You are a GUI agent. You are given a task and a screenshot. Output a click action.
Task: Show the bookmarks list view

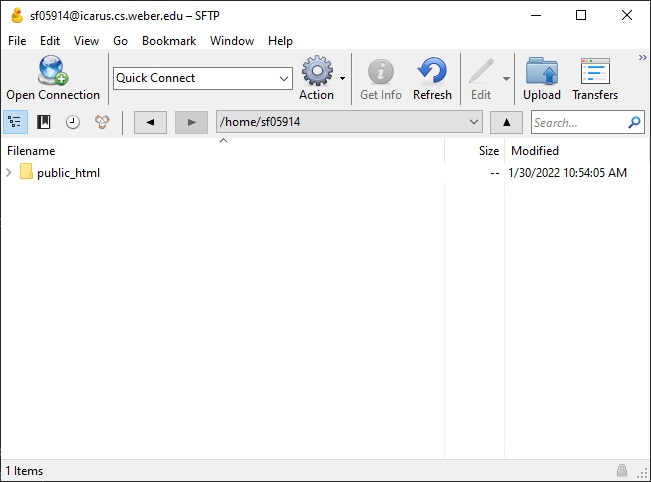click(44, 122)
